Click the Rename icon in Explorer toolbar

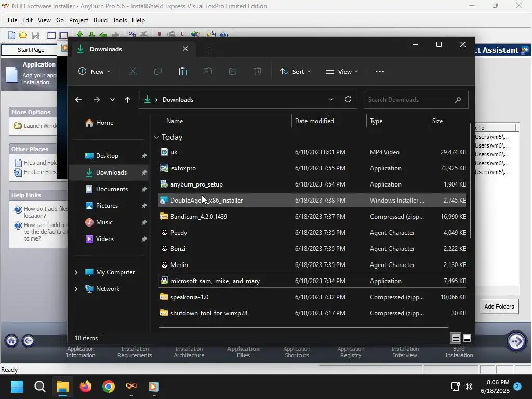coord(208,72)
